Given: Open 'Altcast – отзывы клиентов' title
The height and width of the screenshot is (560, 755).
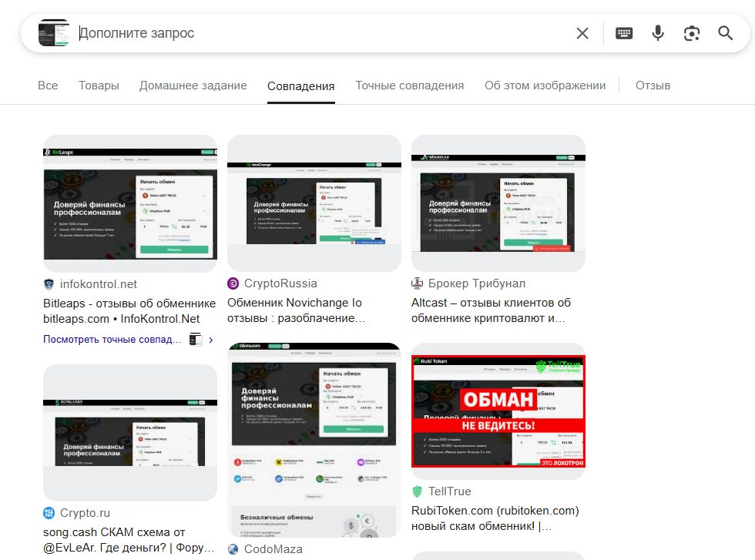Looking at the screenshot, I should (x=492, y=310).
